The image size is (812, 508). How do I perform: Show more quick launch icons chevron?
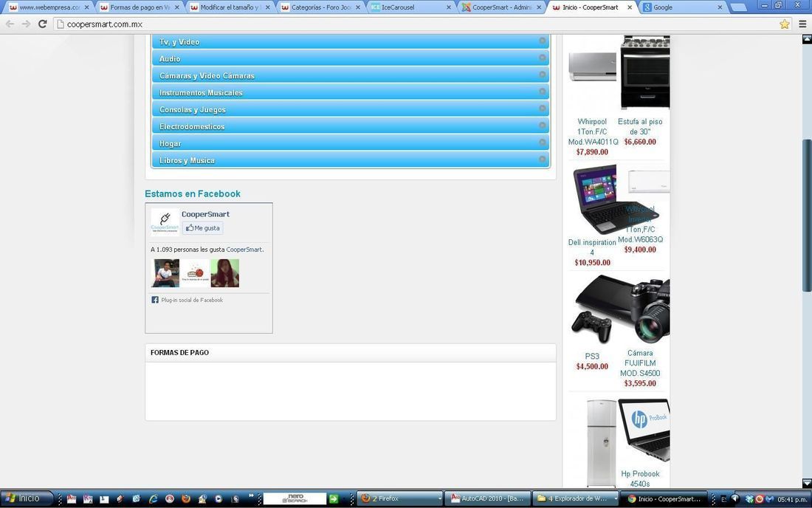pos(251,496)
